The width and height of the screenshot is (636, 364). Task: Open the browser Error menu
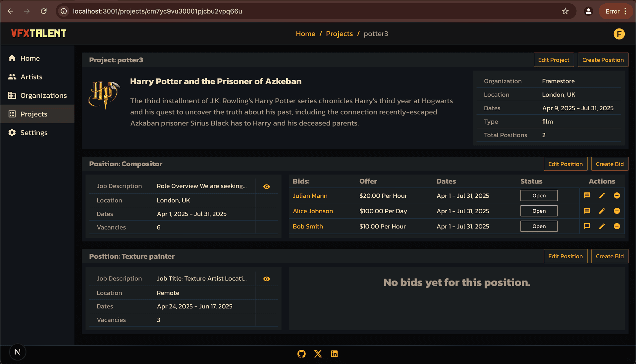click(x=615, y=11)
